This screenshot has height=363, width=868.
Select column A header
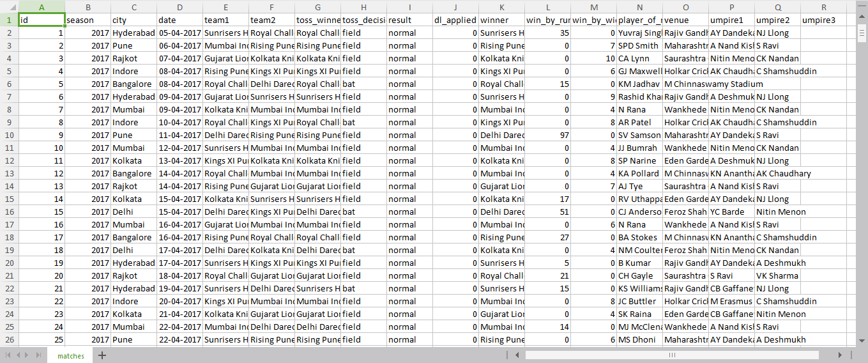coord(42,6)
